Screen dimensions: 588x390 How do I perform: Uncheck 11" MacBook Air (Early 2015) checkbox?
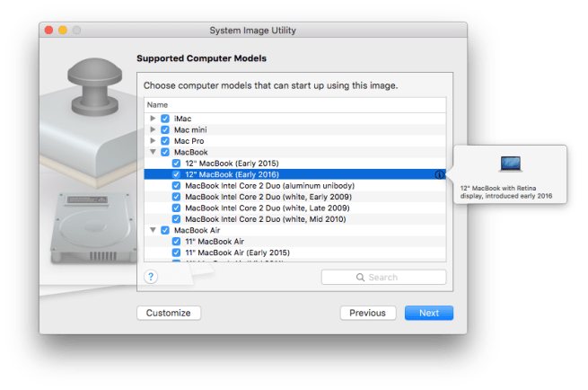[x=176, y=253]
